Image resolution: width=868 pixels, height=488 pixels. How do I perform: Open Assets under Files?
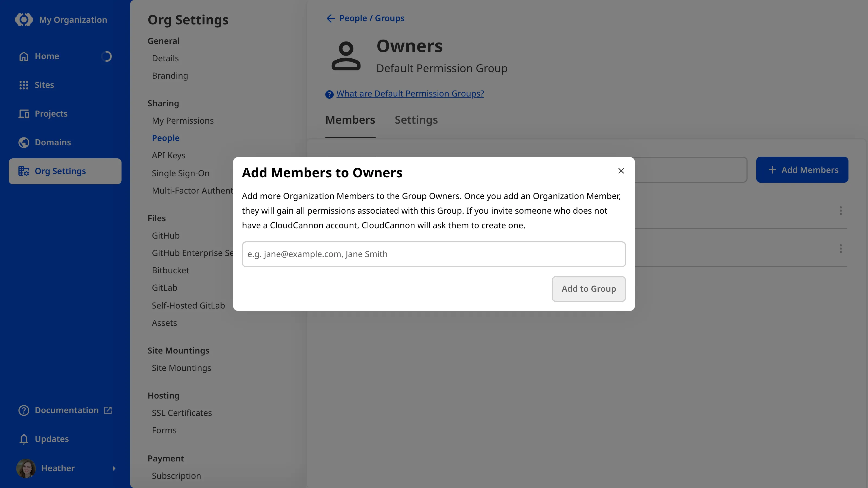164,323
